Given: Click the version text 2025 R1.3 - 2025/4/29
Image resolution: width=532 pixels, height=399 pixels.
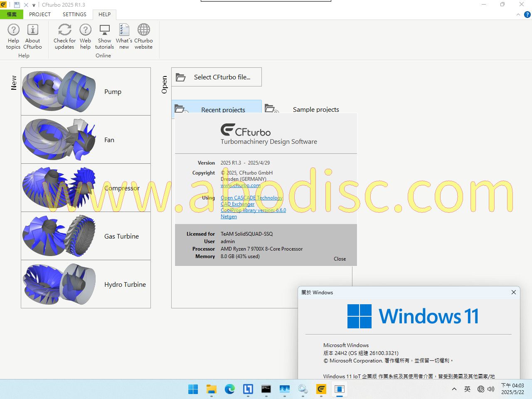Looking at the screenshot, I should tap(245, 163).
